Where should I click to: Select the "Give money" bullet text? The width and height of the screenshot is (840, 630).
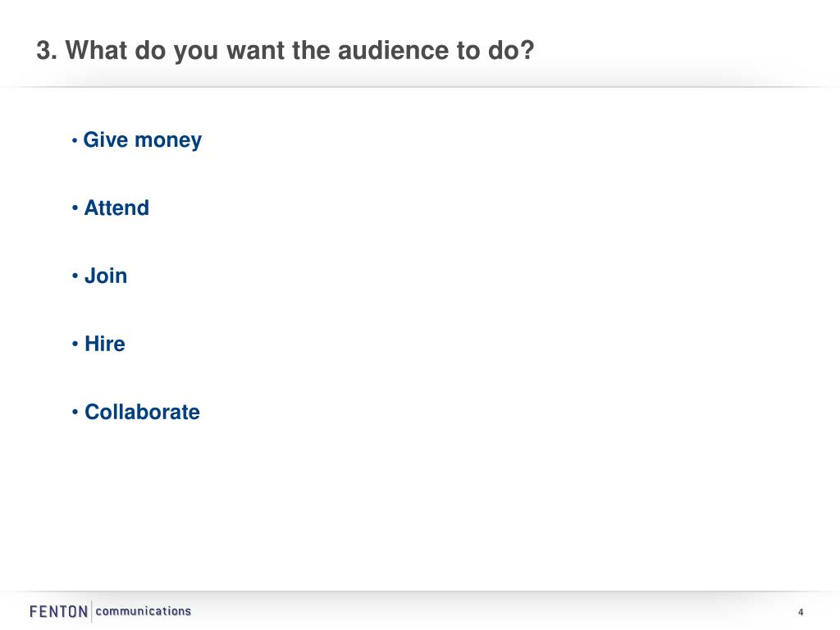143,140
